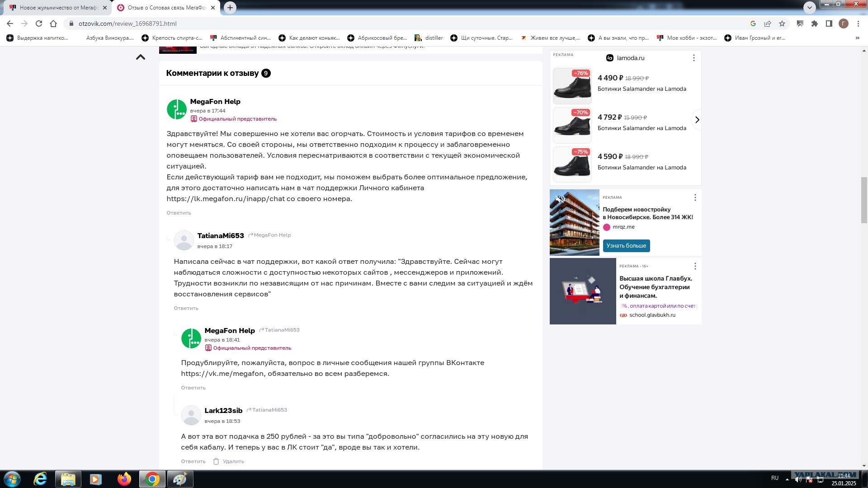Image resolution: width=868 pixels, height=488 pixels.
Task: Open the "Щи суточные. Стар..." bookmark
Action: [481, 38]
